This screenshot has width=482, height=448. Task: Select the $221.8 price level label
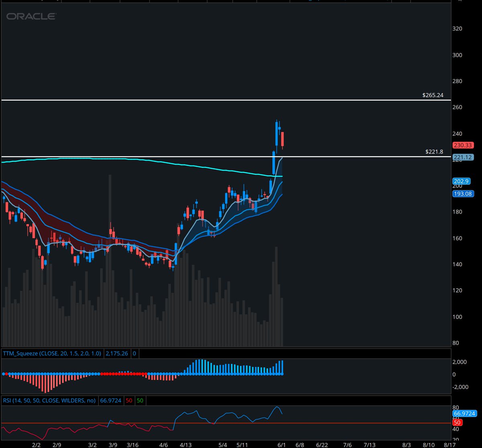pos(434,152)
